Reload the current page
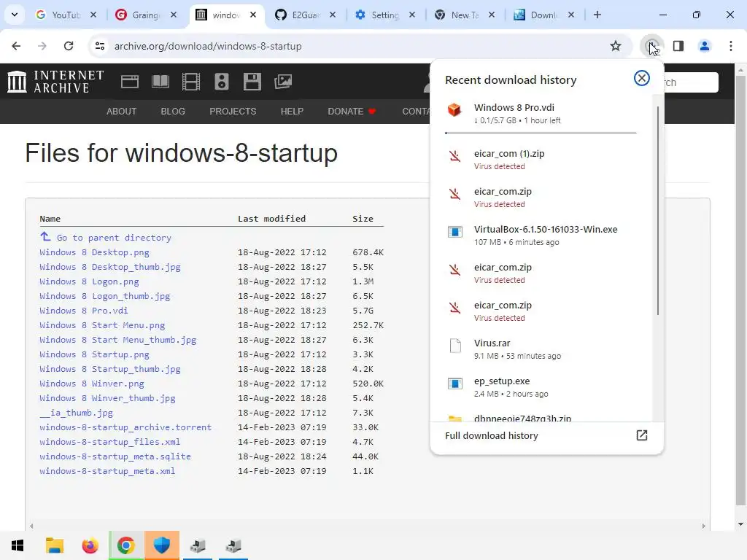Image resolution: width=747 pixels, height=560 pixels. coord(69,46)
